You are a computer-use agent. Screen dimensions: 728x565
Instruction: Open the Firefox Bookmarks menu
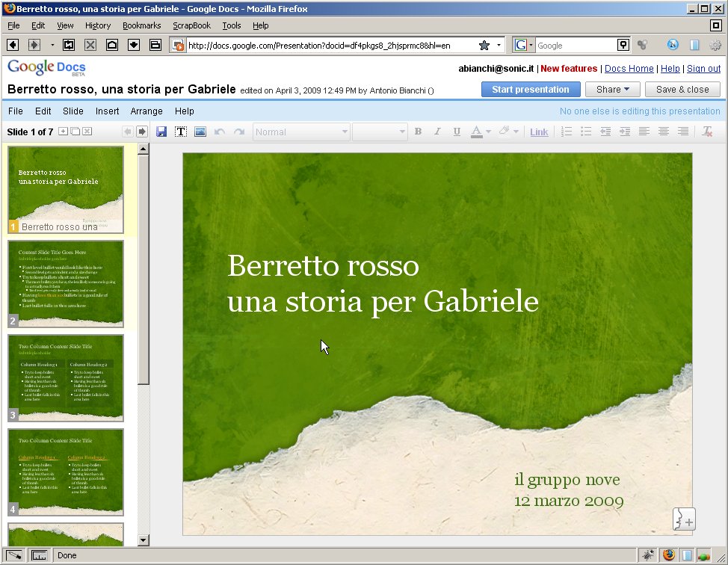pos(141,25)
